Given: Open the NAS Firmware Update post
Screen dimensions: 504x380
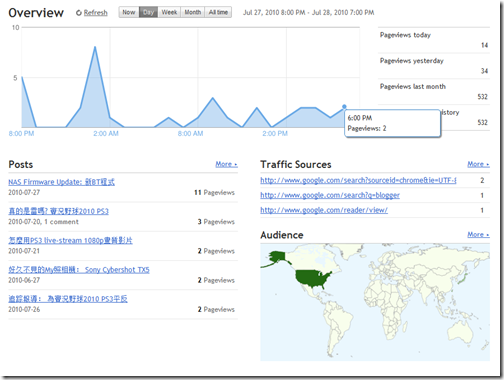Looking at the screenshot, I should click(62, 182).
